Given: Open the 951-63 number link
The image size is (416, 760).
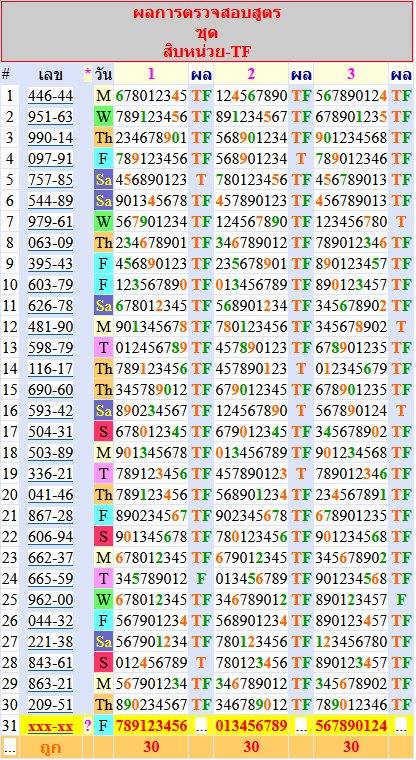Looking at the screenshot, I should coord(50,117).
